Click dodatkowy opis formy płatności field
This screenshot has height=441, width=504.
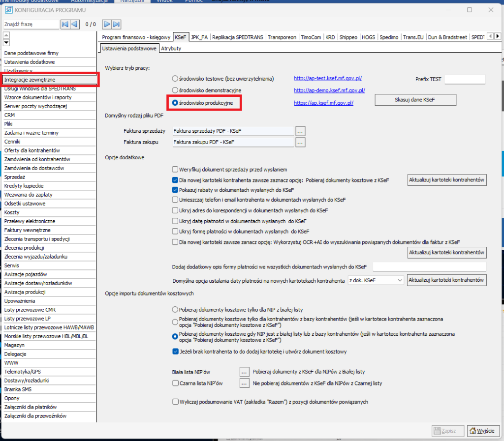[x=429, y=267]
